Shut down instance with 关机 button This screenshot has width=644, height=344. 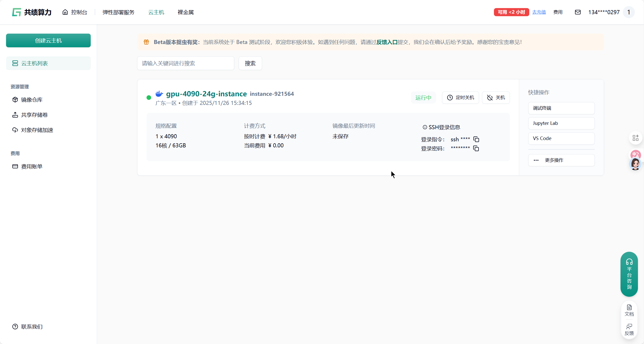tap(496, 98)
